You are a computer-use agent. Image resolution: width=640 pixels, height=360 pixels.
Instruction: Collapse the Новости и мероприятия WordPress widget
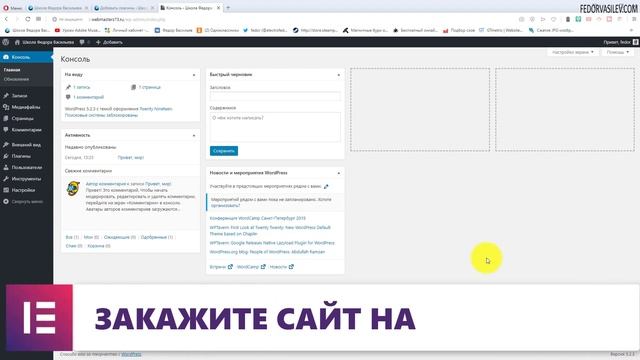tap(338, 173)
